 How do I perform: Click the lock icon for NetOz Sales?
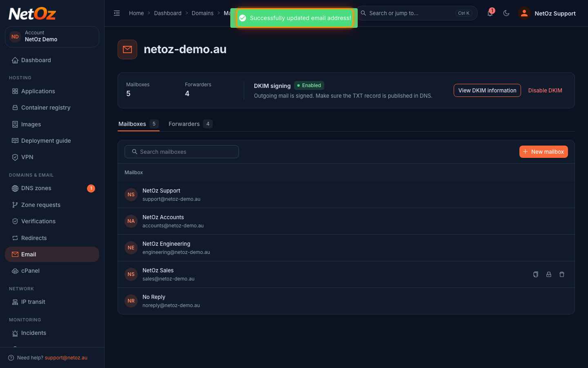[x=549, y=274]
